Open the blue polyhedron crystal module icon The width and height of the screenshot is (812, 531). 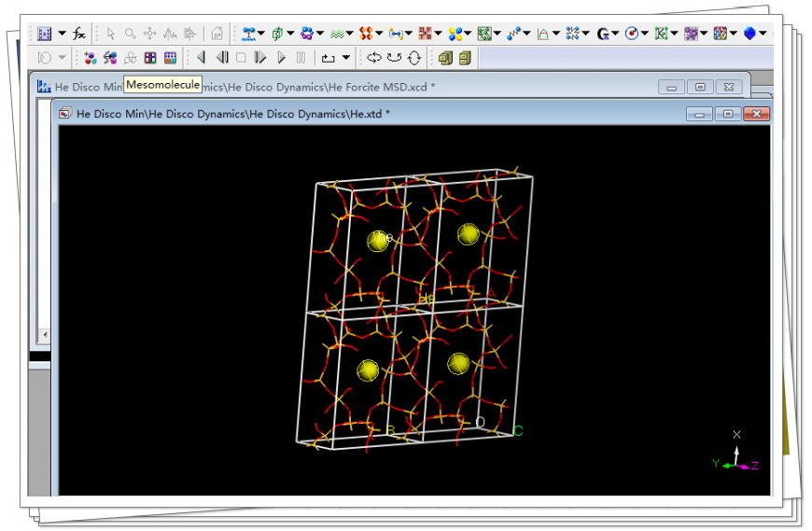(x=749, y=34)
